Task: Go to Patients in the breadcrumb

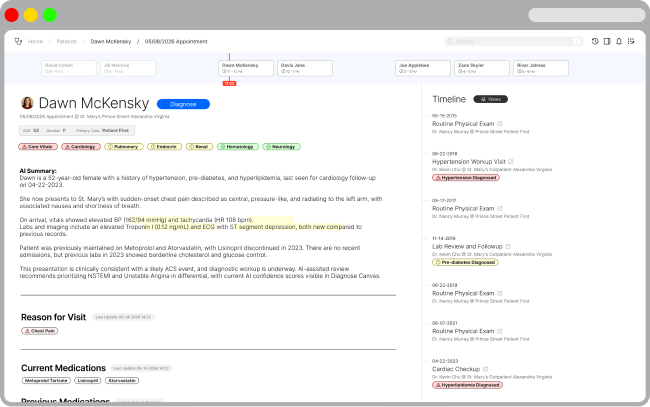Action: pyautogui.click(x=67, y=42)
